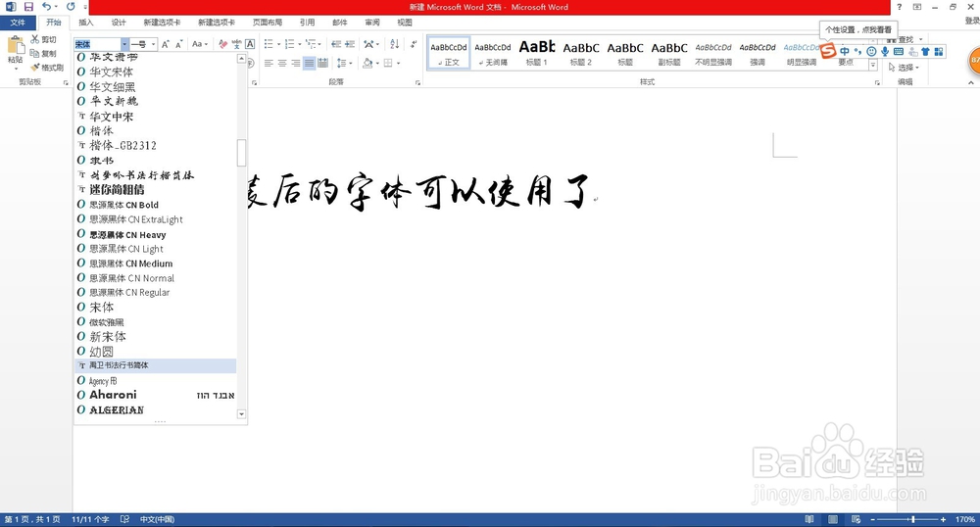Image resolution: width=980 pixels, height=527 pixels.
Task: Expand the styles gallery more arrow
Action: point(873,65)
